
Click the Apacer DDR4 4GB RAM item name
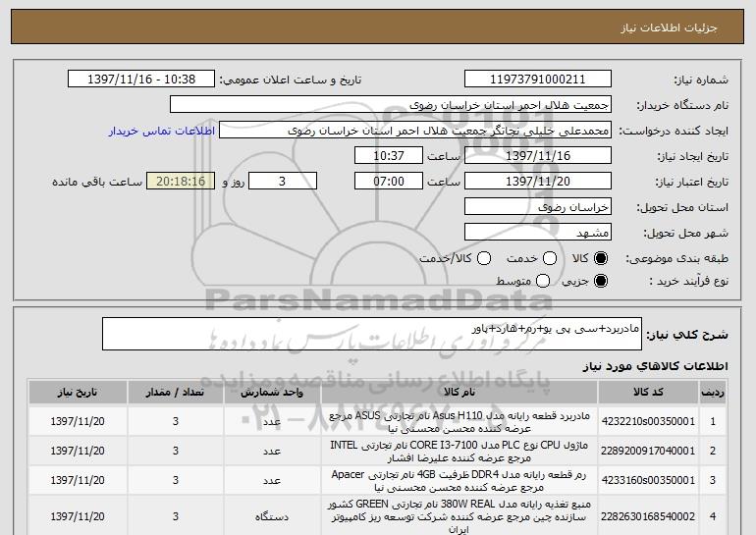click(459, 481)
